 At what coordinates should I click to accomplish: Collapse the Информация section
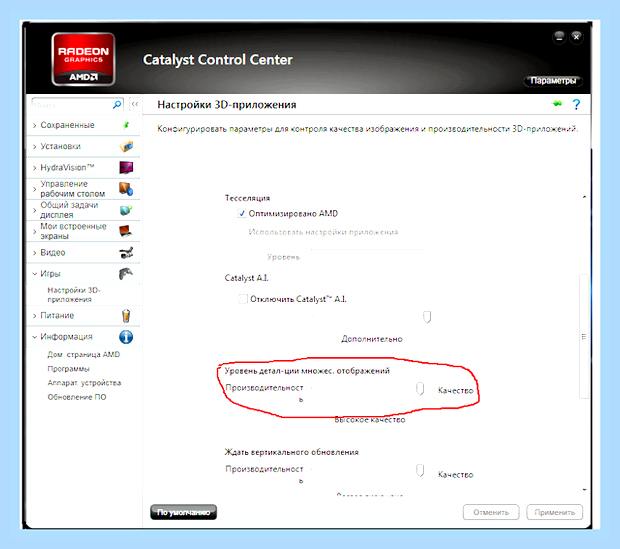pos(35,337)
